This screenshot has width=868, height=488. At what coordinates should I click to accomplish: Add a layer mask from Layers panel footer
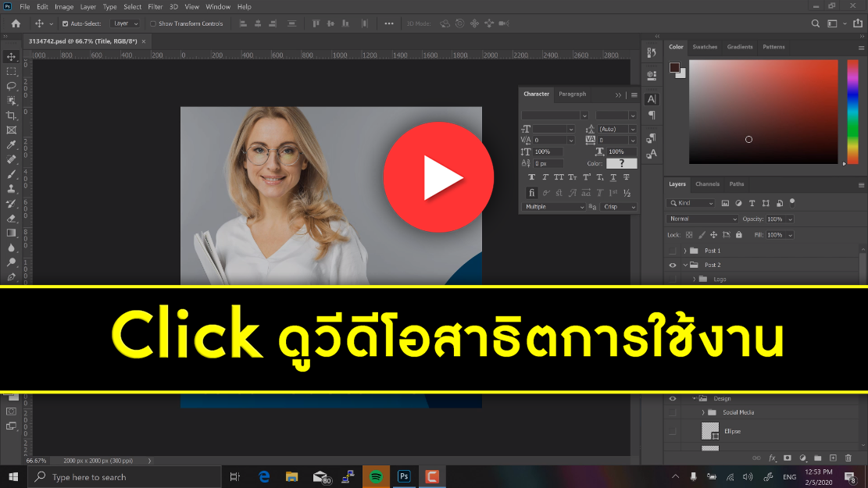788,458
